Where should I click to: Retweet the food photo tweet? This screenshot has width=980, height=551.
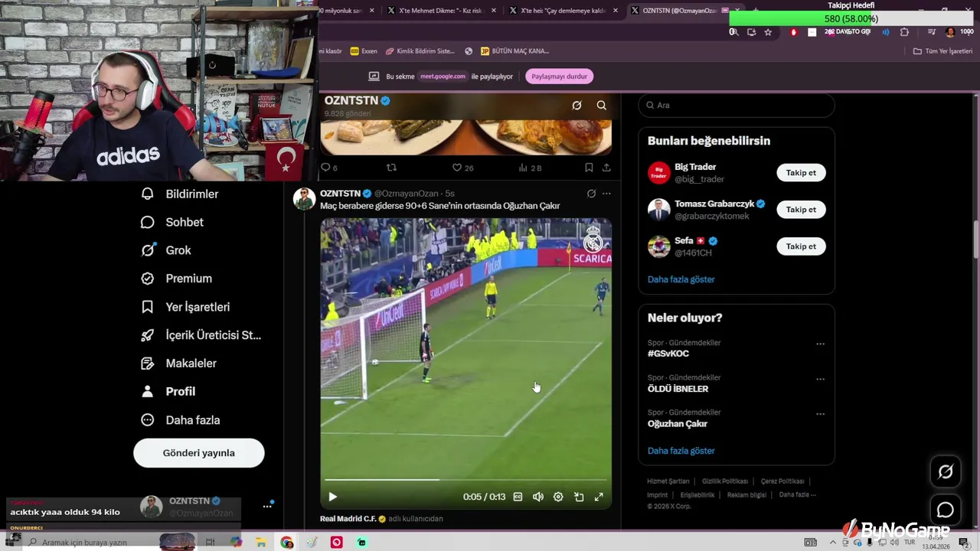pyautogui.click(x=391, y=168)
